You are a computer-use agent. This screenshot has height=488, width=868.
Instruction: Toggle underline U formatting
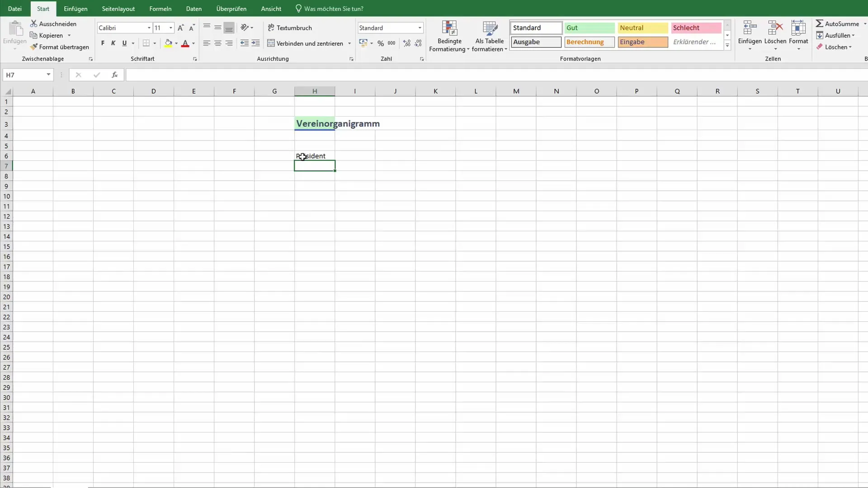124,43
